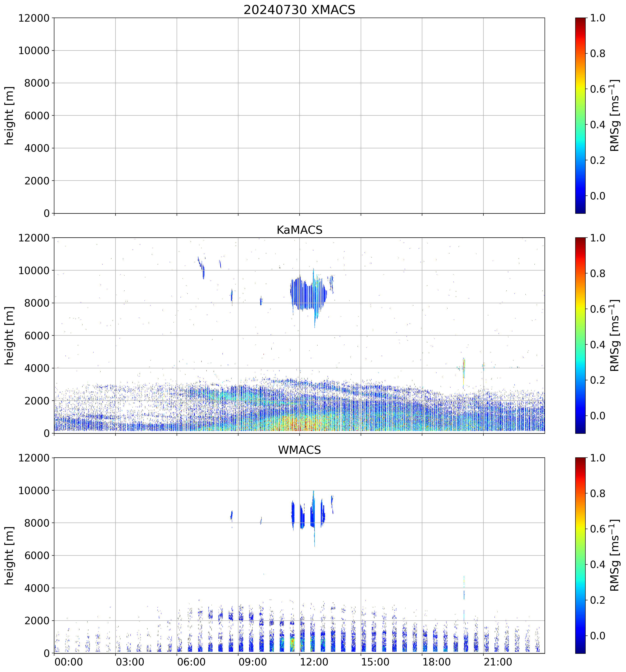Click the 18:00 time axis label
626x672 pixels.
[436, 662]
